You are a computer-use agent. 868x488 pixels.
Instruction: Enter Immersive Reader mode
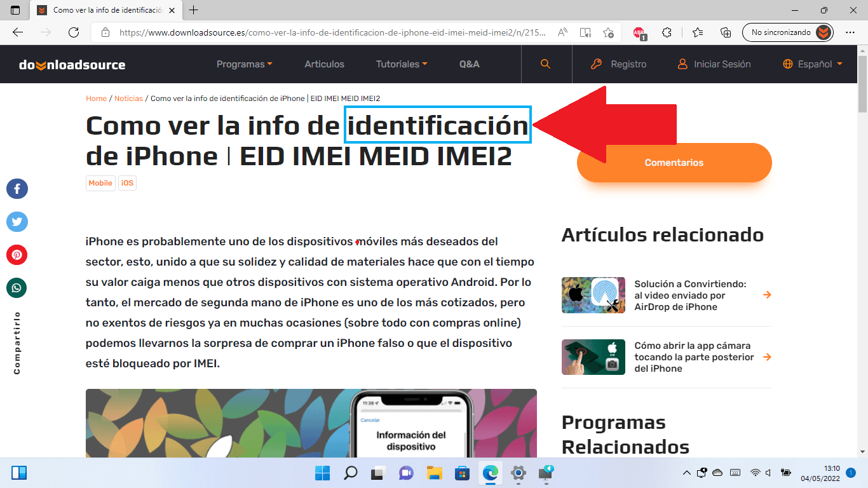[x=585, y=32]
